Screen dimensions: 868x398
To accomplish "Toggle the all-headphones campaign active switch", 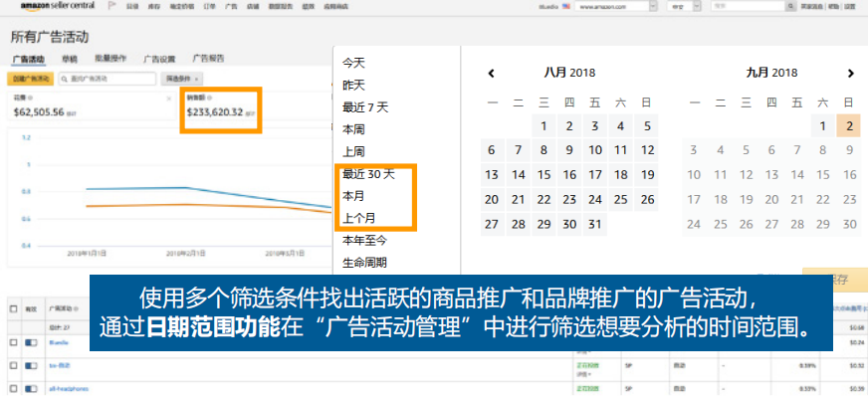I will 31,389.
